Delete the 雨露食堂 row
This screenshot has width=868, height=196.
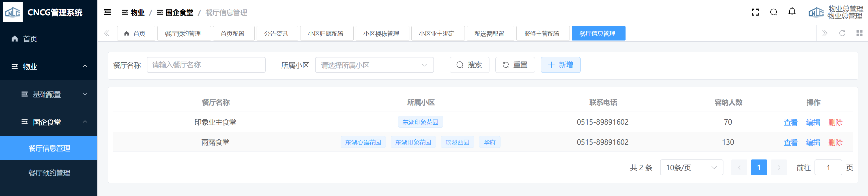click(835, 143)
